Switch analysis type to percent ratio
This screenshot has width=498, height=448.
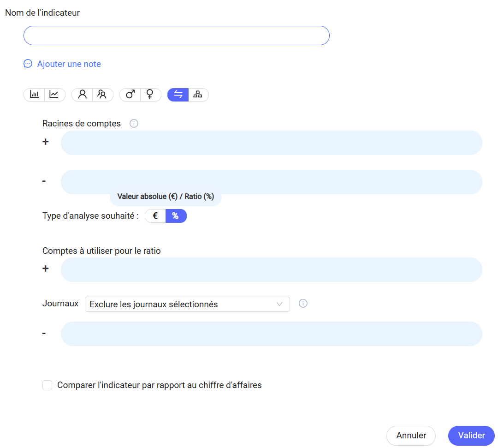[x=176, y=216]
